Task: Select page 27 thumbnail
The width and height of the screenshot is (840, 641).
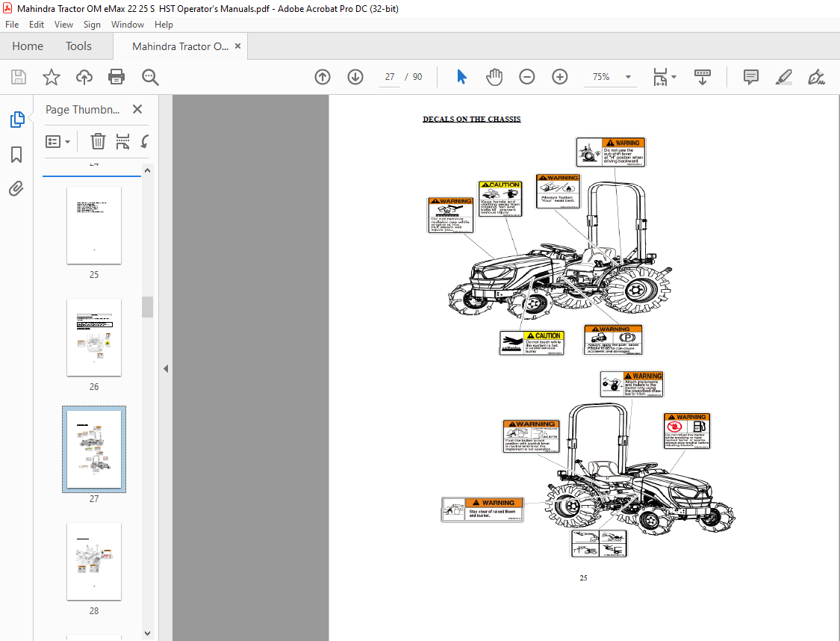Action: [x=94, y=449]
